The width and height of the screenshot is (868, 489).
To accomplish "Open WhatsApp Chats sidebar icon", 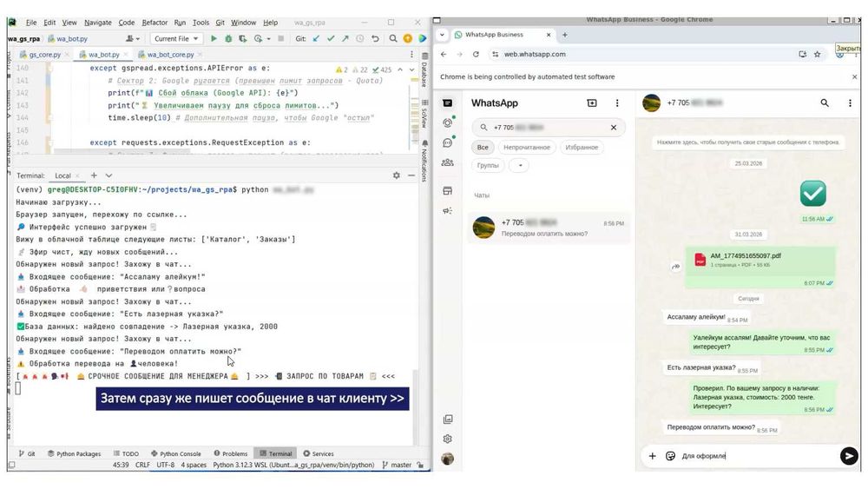I will 447,103.
